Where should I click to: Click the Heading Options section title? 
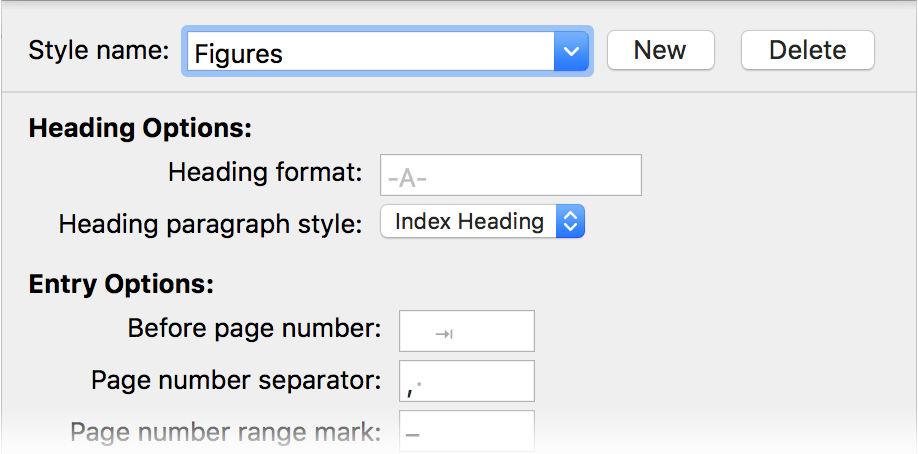click(140, 128)
